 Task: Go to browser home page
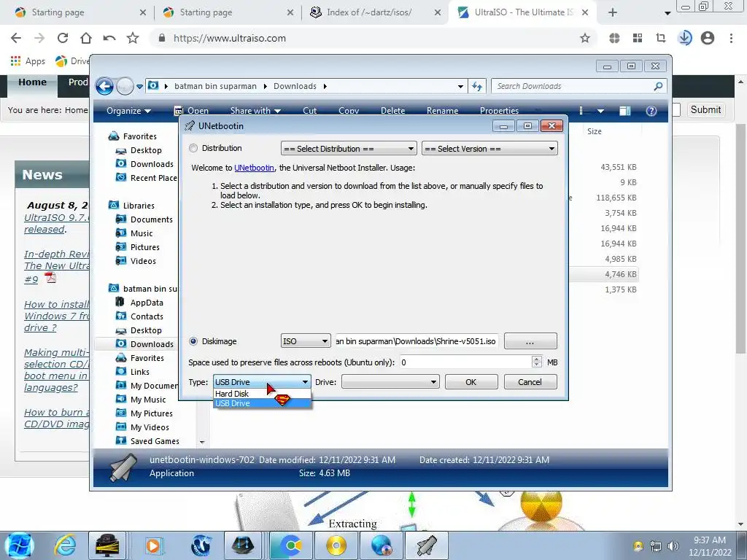[x=86, y=38]
